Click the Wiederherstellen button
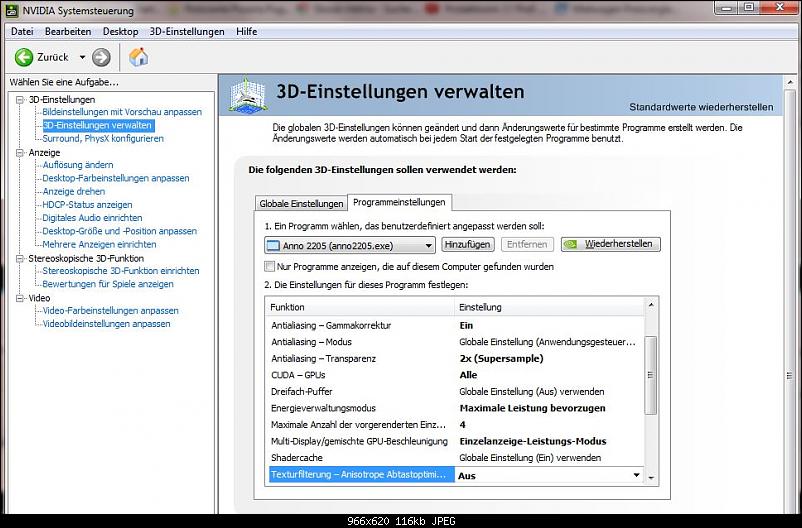Screen dimensions: 802x528 [611, 245]
